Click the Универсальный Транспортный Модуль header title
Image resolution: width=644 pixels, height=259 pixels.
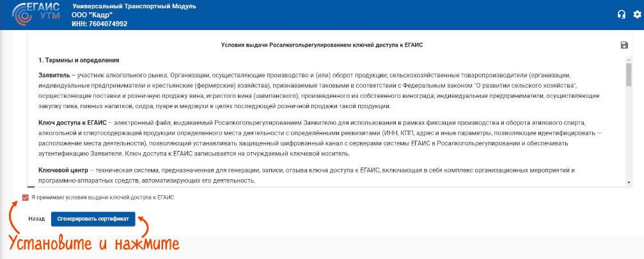(x=135, y=6)
